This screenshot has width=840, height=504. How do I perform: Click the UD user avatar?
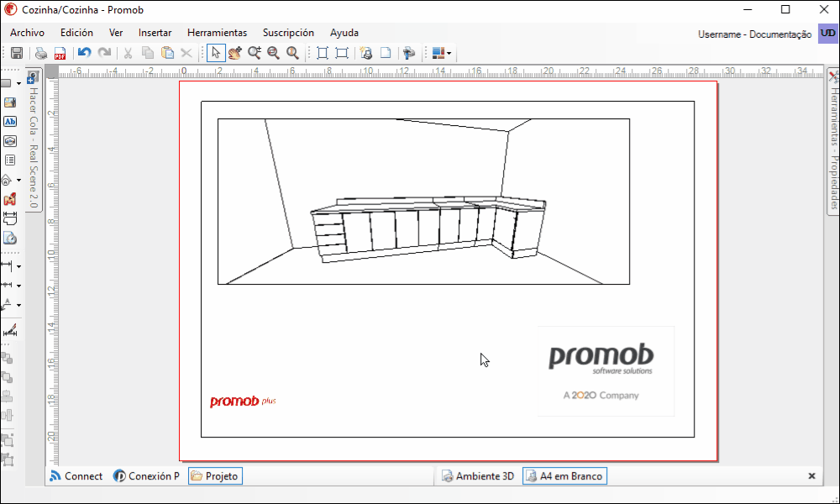pos(827,34)
